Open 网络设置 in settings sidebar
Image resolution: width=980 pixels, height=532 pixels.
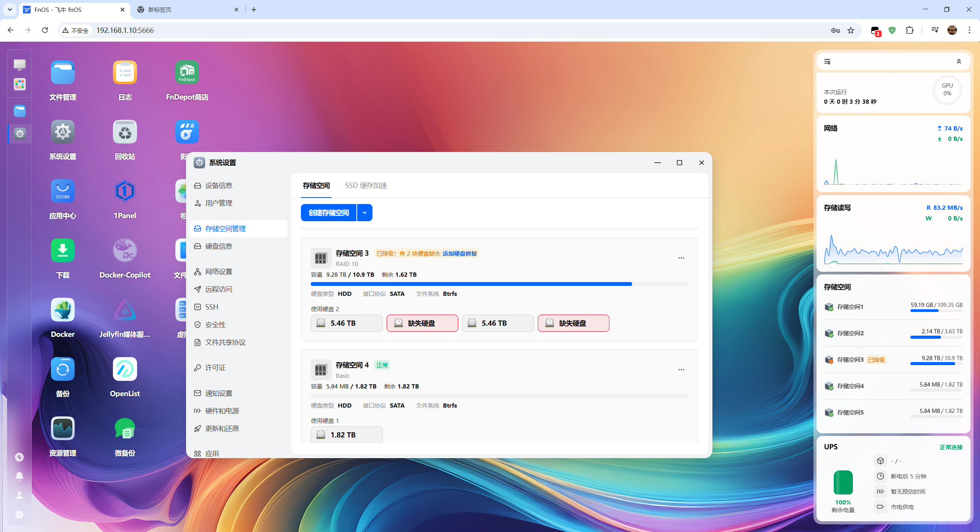pyautogui.click(x=219, y=272)
